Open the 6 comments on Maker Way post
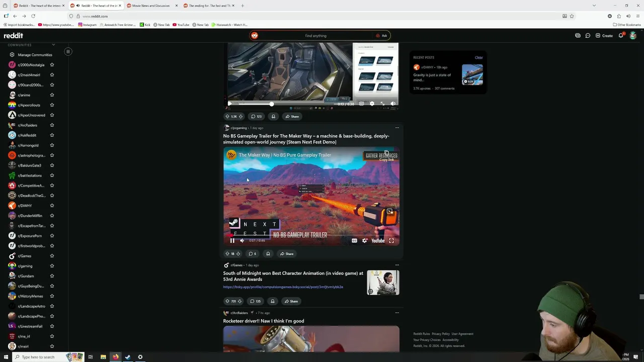The width and height of the screenshot is (644, 362). 253,254
